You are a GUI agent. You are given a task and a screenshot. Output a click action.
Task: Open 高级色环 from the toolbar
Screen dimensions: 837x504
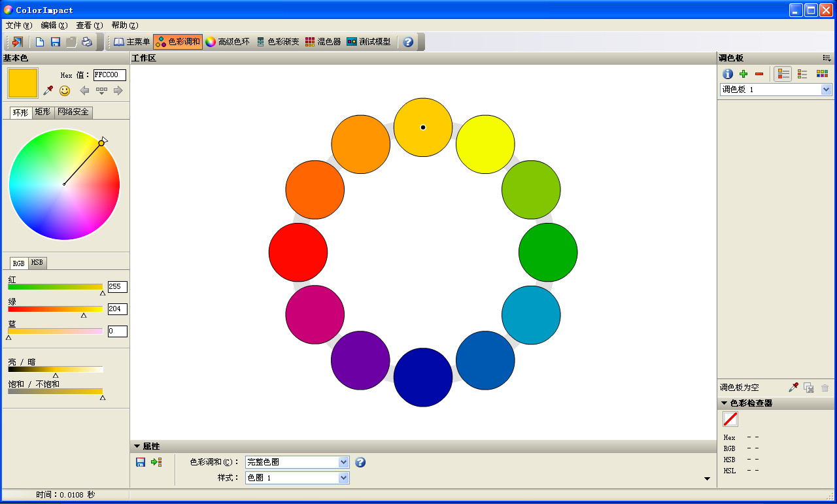click(228, 42)
